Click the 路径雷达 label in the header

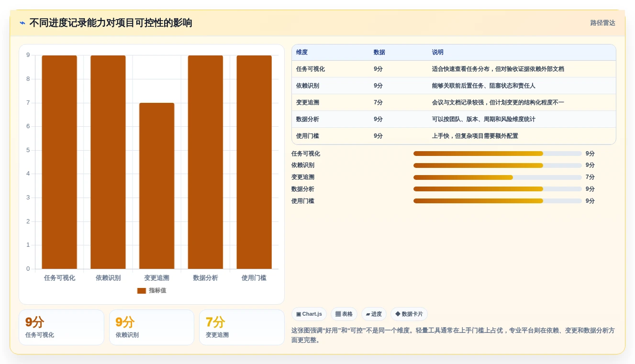point(603,23)
